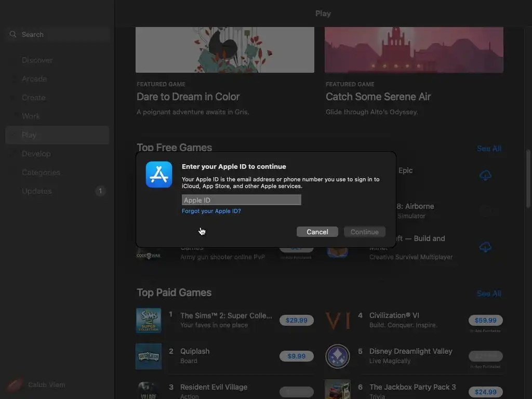Open the Civilization VI icon
Image resolution: width=532 pixels, height=399 pixels.
tap(338, 320)
